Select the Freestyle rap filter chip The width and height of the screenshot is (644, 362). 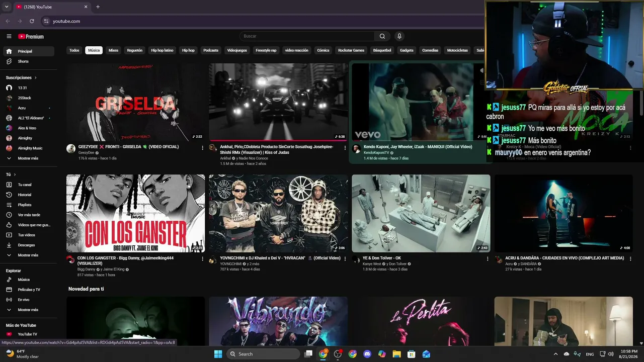pyautogui.click(x=266, y=50)
